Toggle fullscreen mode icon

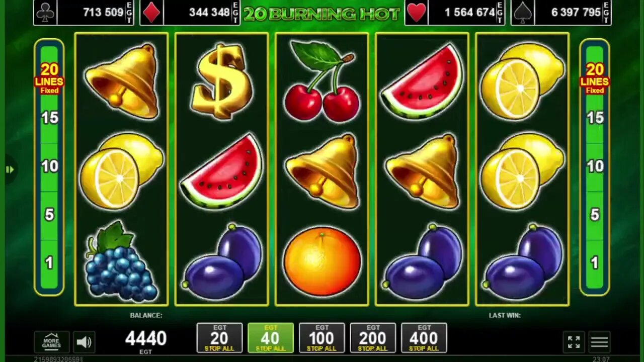(x=574, y=342)
